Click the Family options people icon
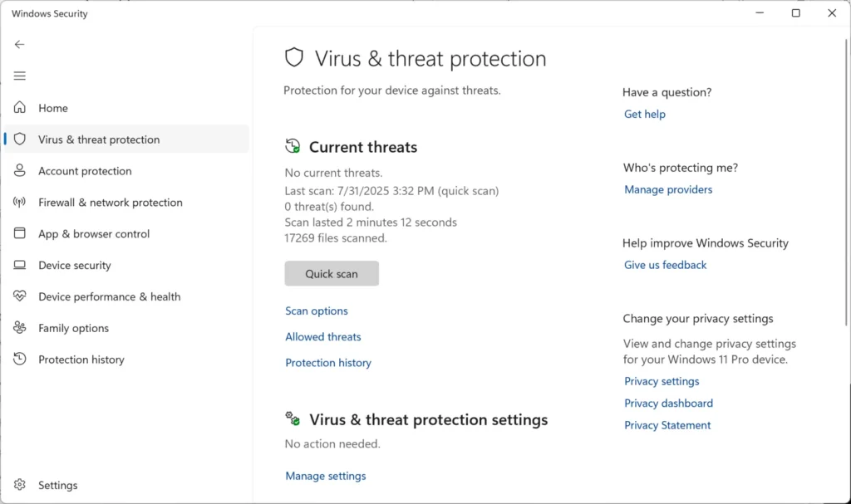The height and width of the screenshot is (504, 851). tap(19, 328)
